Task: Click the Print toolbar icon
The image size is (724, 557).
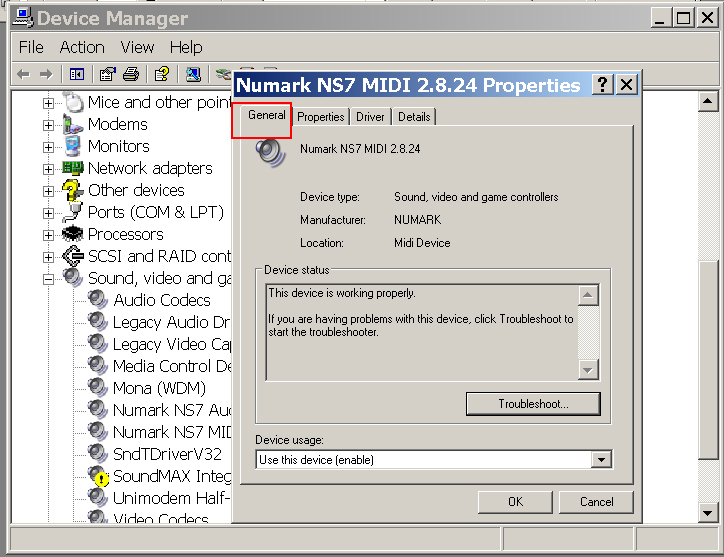Action: [132, 74]
